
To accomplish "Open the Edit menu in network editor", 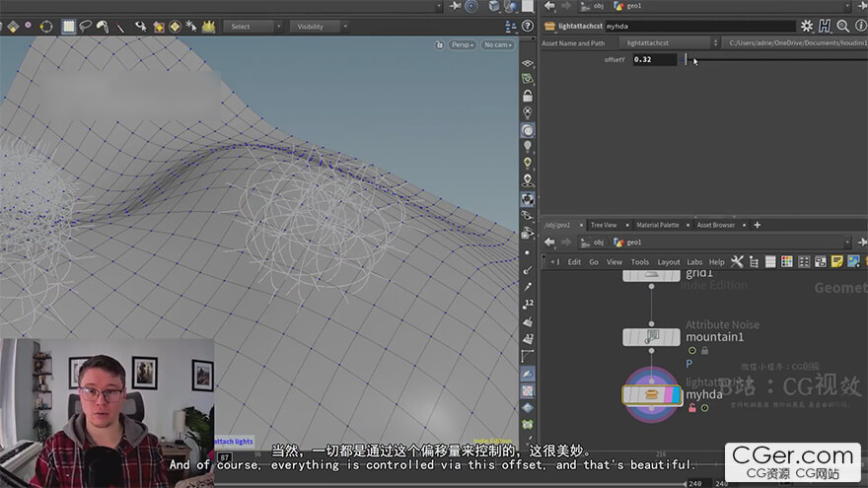I will tap(574, 262).
